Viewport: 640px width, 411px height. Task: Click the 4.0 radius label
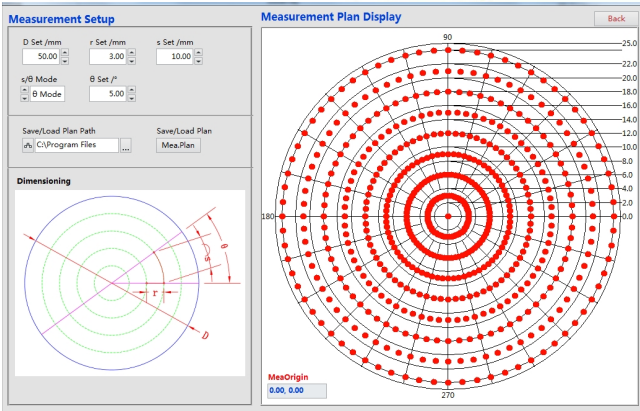pyautogui.click(x=627, y=189)
